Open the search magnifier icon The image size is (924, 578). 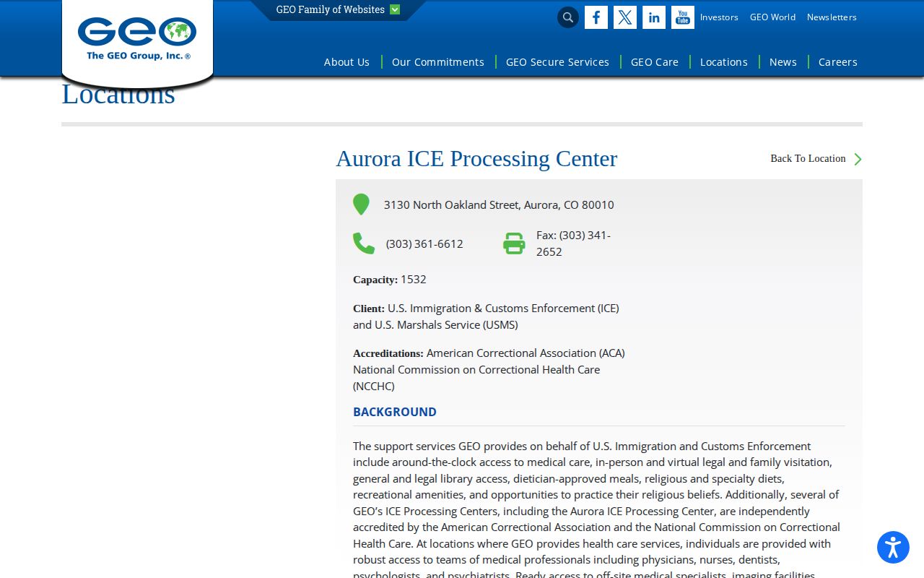click(568, 17)
